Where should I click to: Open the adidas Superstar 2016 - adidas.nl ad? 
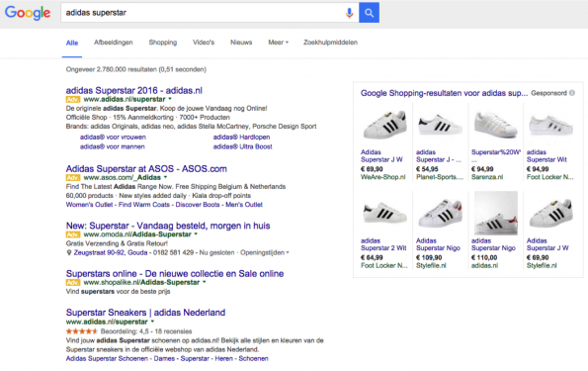tap(133, 90)
